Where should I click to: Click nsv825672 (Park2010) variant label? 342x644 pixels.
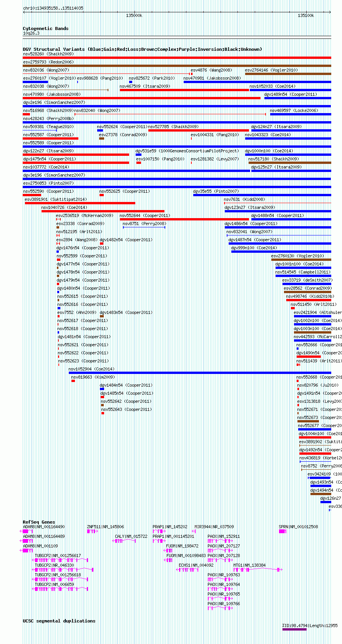coord(152,78)
